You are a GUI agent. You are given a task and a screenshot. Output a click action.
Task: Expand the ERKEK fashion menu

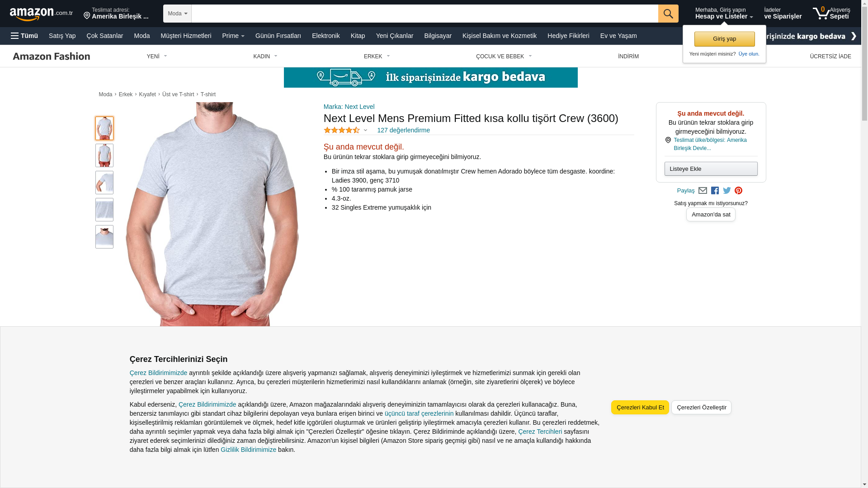(x=377, y=56)
